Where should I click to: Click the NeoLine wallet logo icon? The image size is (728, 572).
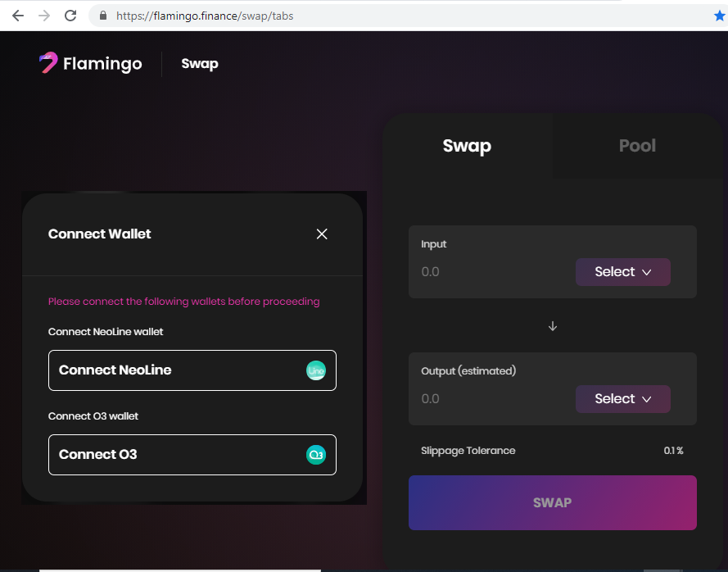[316, 370]
